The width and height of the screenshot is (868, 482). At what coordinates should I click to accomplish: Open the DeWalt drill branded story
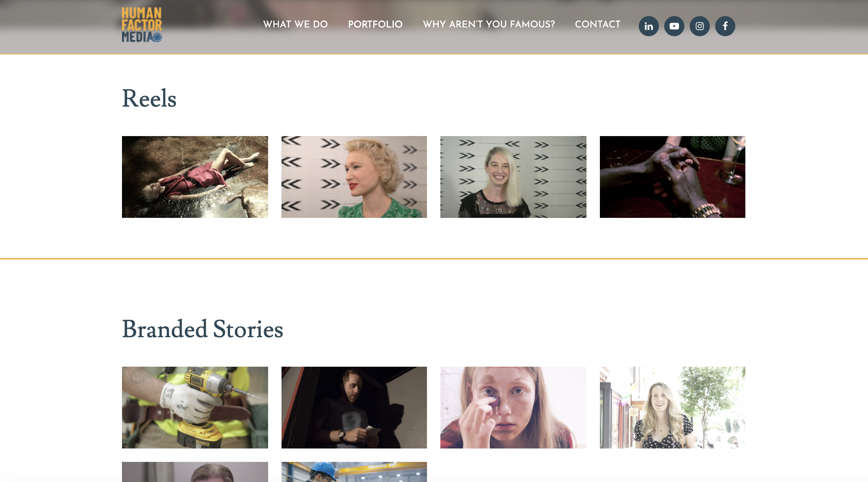point(195,408)
